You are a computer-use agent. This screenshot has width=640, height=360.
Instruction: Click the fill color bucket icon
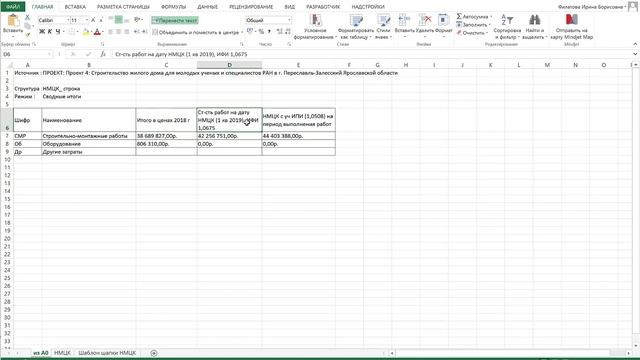[86, 32]
